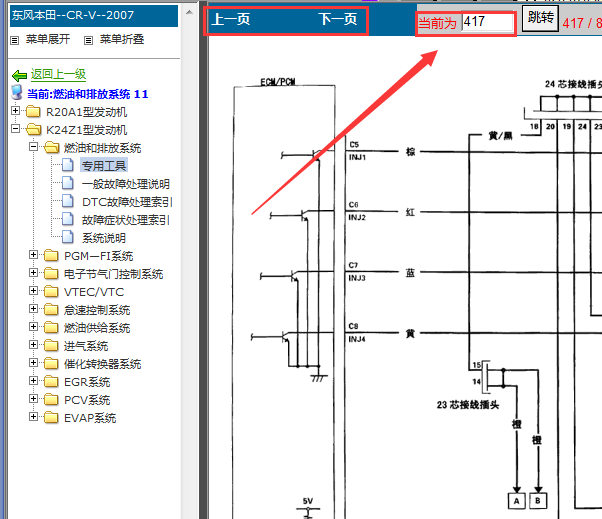The image size is (602, 519).
Task: Click the 系统说明 document icon
Action: (68, 237)
